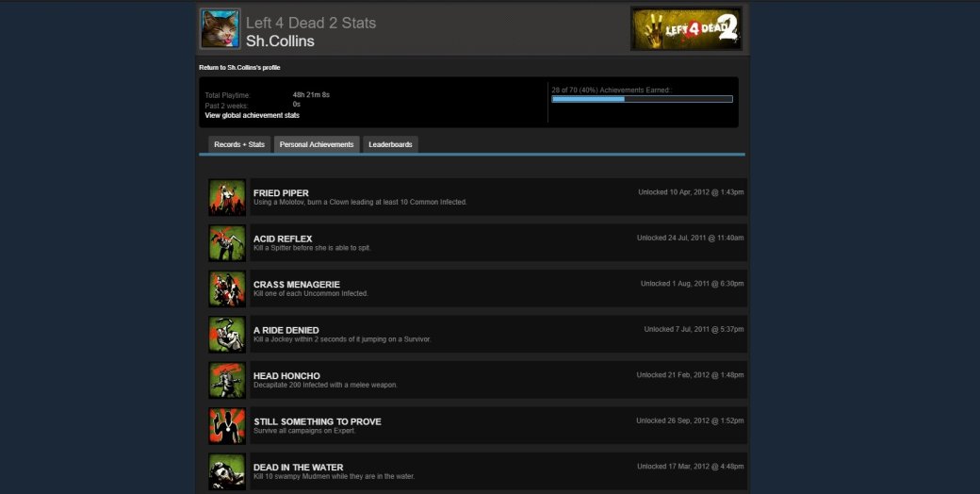Click the STILL SOMETHING TO PROVE title
The height and width of the screenshot is (494, 980).
tap(317, 421)
